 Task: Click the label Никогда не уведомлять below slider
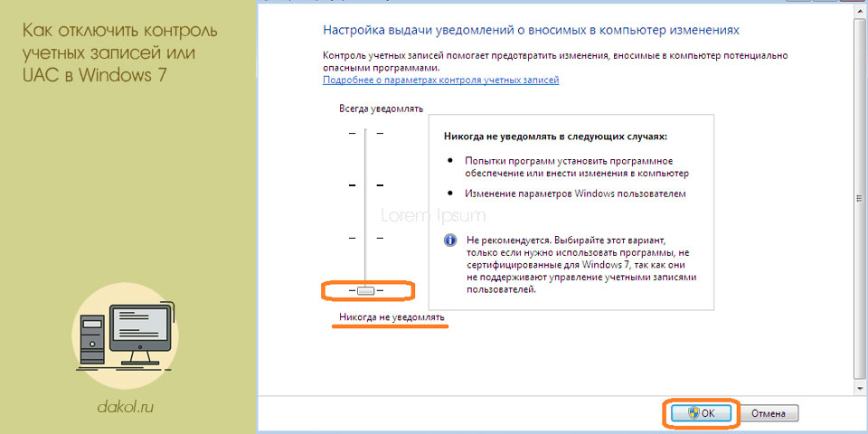click(392, 317)
